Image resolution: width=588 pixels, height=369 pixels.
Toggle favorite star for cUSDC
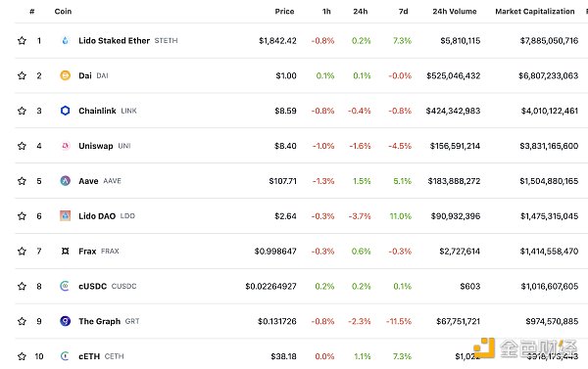coord(22,286)
